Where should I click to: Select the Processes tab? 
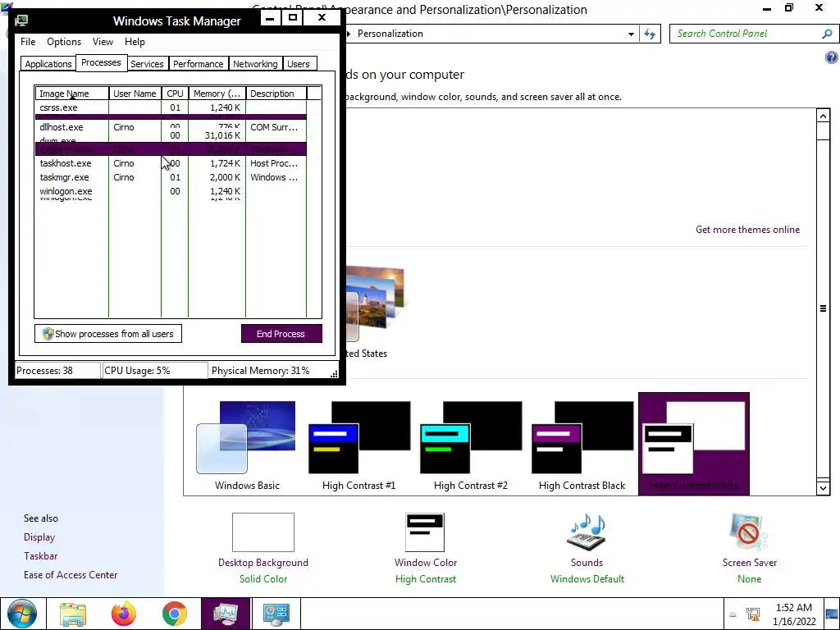(101, 62)
